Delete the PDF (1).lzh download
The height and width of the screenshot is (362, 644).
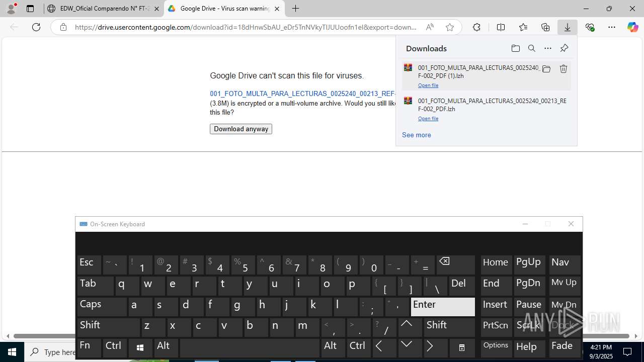point(563,69)
